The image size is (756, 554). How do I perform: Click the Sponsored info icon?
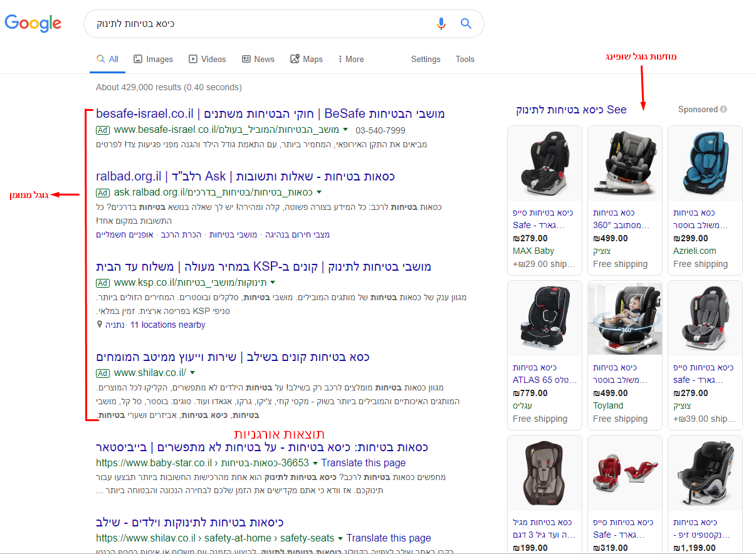click(x=723, y=109)
